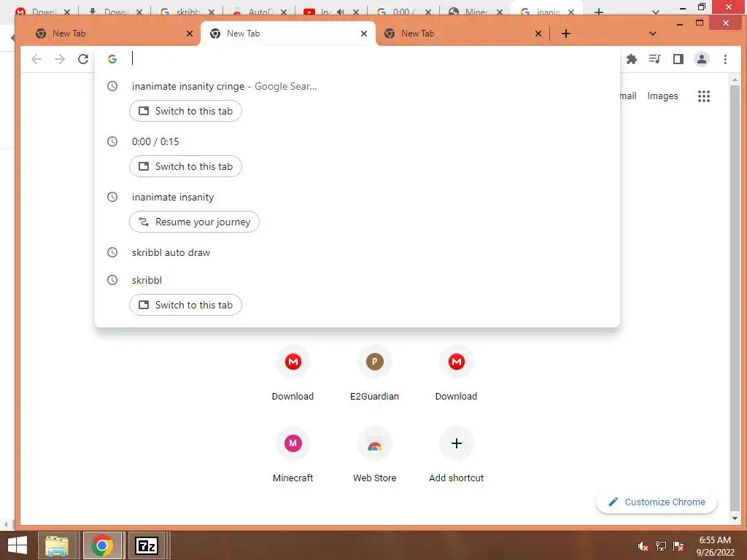
Task: Open the media controls icon
Action: 654,59
